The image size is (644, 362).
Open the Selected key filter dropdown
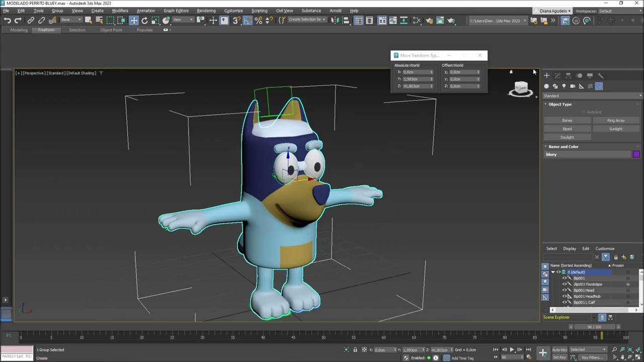588,349
